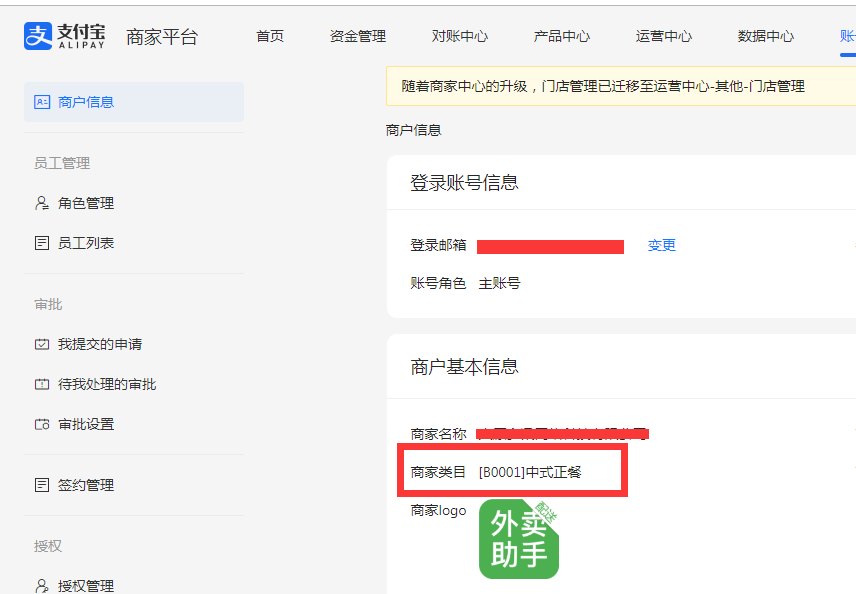This screenshot has height=594, width=856.
Task: Click the 外卖助手 merchant logo thumbnail
Action: 519,540
